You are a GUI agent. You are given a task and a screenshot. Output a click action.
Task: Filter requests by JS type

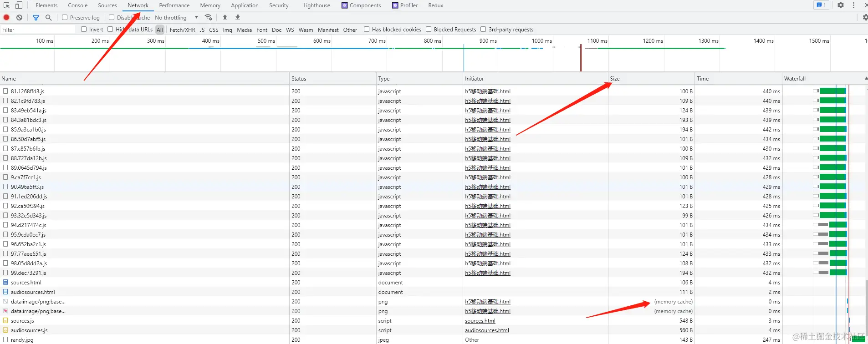coord(202,30)
